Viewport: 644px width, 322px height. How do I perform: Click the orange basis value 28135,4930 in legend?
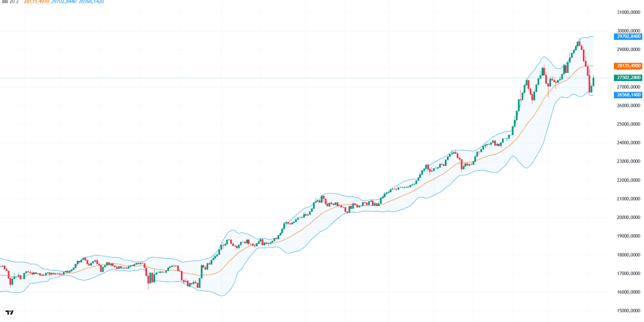(36, 2)
